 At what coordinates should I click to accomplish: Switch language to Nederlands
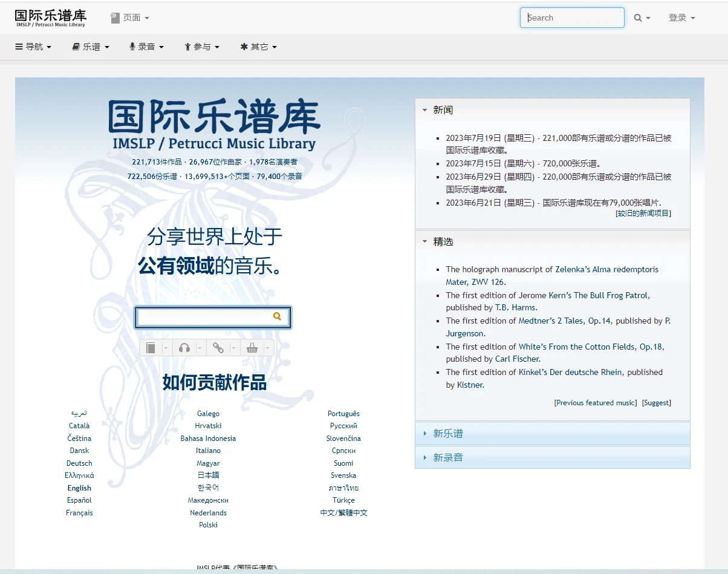pyautogui.click(x=208, y=513)
